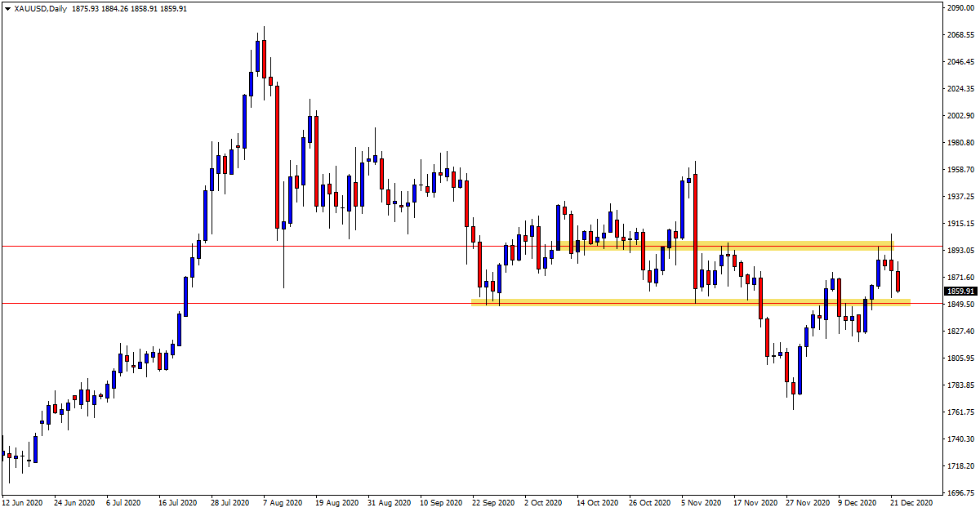Image resolution: width=980 pixels, height=512 pixels.
Task: Click the 2024.35 price axis label
Action: pyautogui.click(x=961, y=89)
